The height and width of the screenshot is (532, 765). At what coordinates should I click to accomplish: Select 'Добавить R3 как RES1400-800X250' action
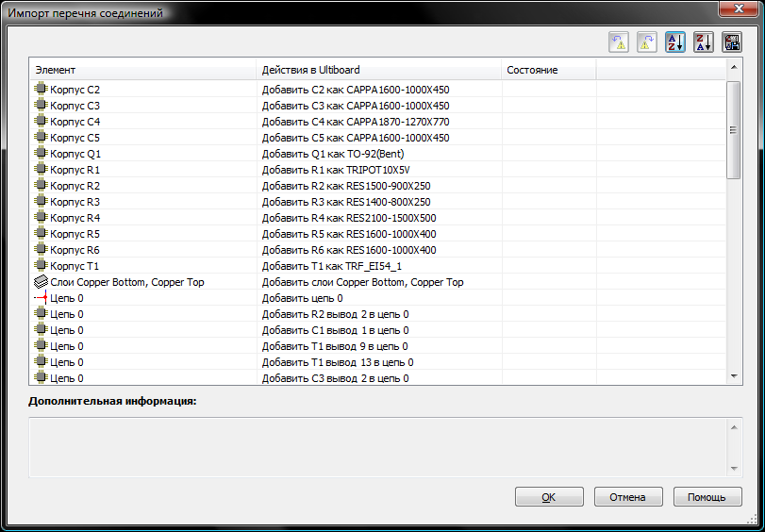point(346,202)
